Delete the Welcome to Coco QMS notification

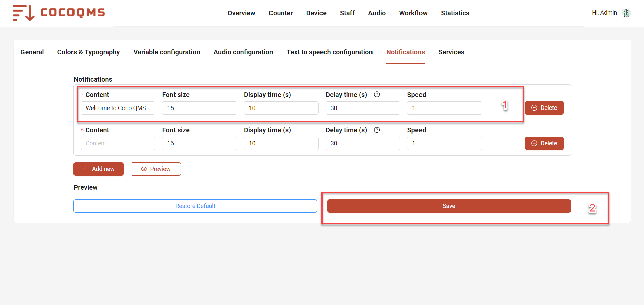544,108
